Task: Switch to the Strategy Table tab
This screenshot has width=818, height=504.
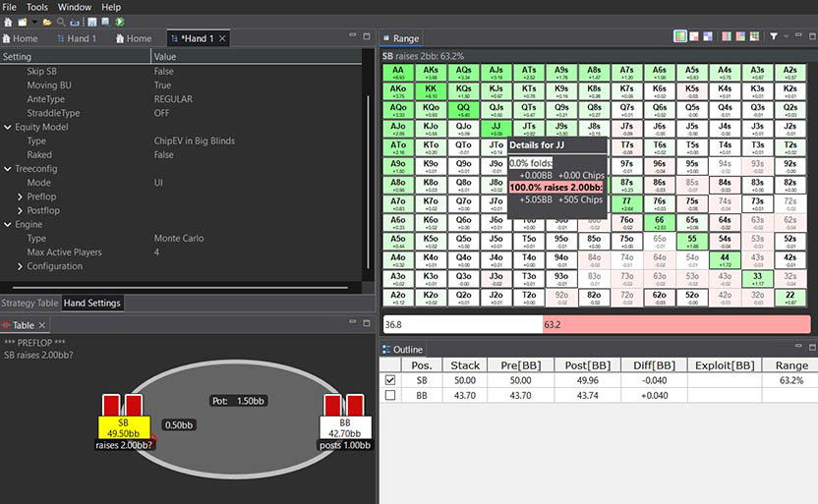Action: [29, 303]
